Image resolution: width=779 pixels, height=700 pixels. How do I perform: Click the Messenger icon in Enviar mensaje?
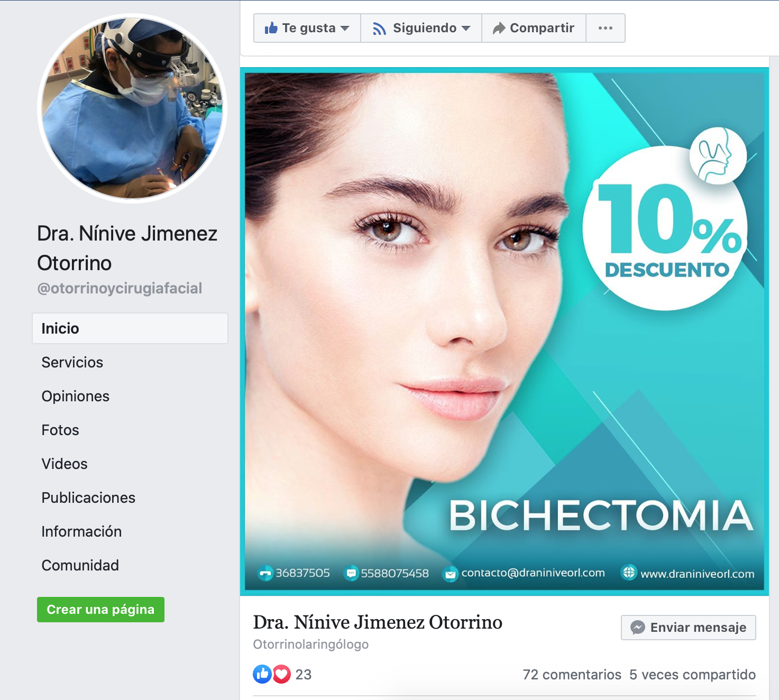(638, 628)
